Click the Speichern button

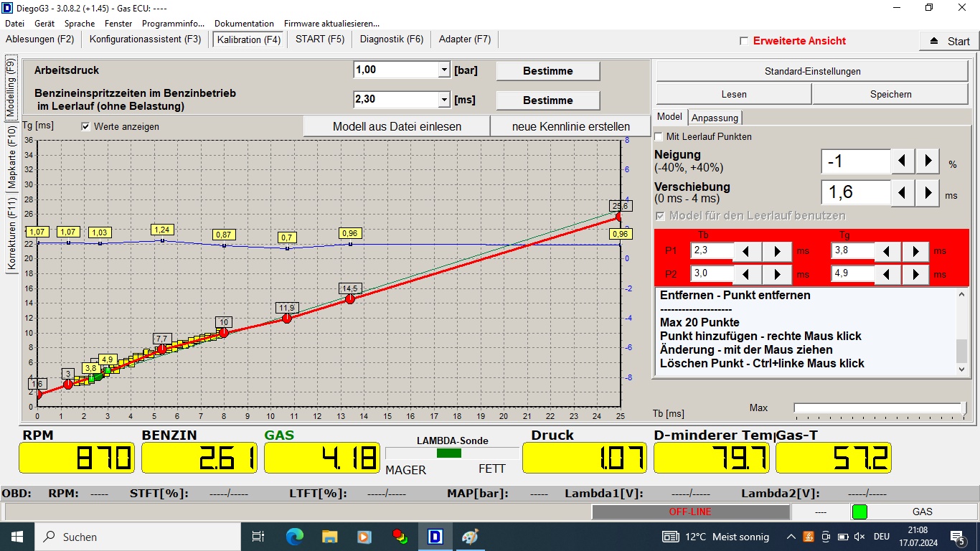pos(891,94)
